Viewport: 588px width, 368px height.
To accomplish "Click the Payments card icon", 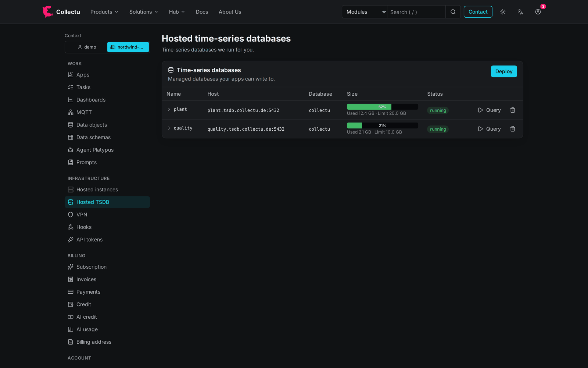I will [x=71, y=292].
